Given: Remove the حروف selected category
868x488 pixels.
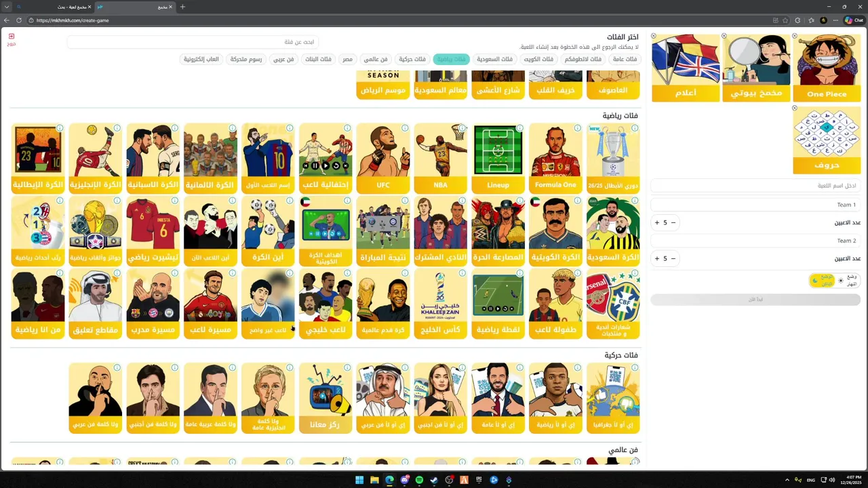Looking at the screenshot, I should [x=795, y=108].
